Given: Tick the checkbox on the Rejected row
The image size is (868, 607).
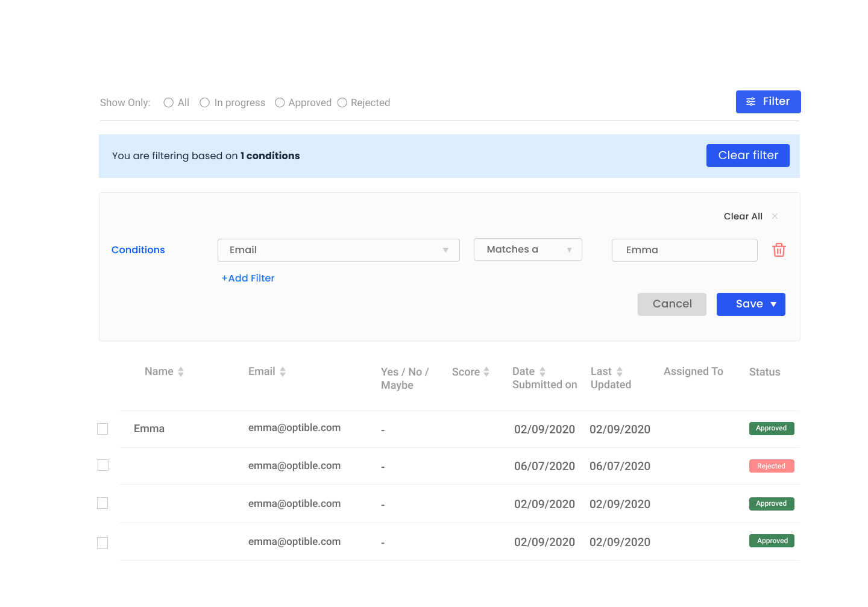Looking at the screenshot, I should (x=103, y=465).
